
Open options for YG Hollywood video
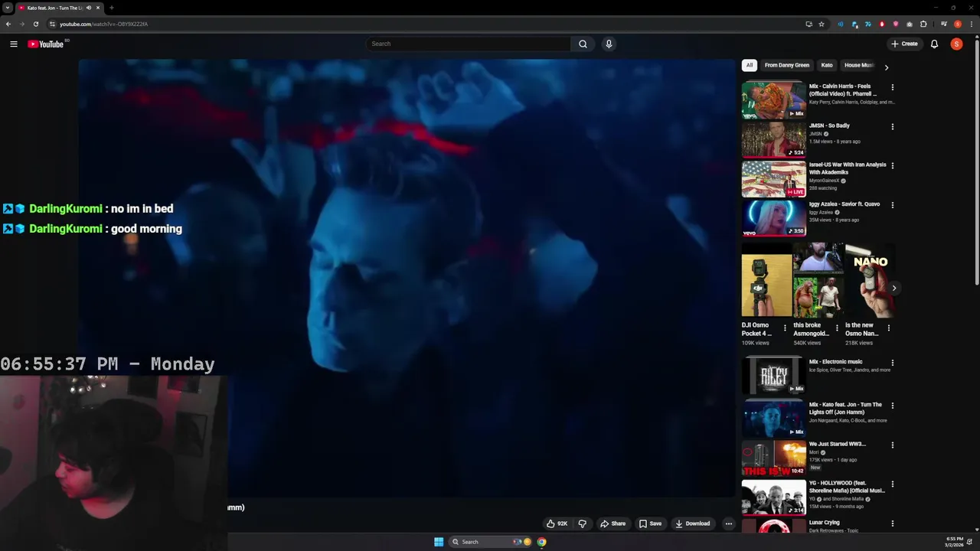point(892,484)
